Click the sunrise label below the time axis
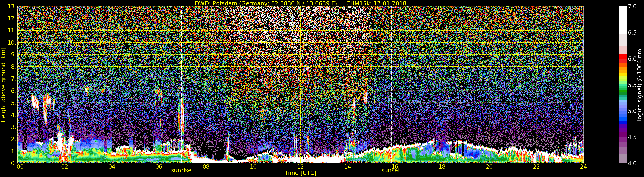644x177 pixels. [181, 171]
